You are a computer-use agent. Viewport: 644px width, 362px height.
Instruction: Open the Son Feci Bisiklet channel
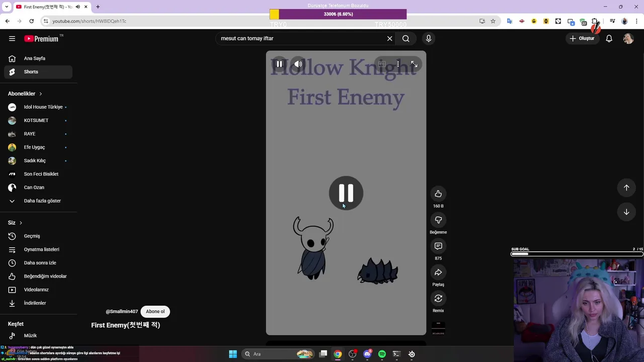38,174
